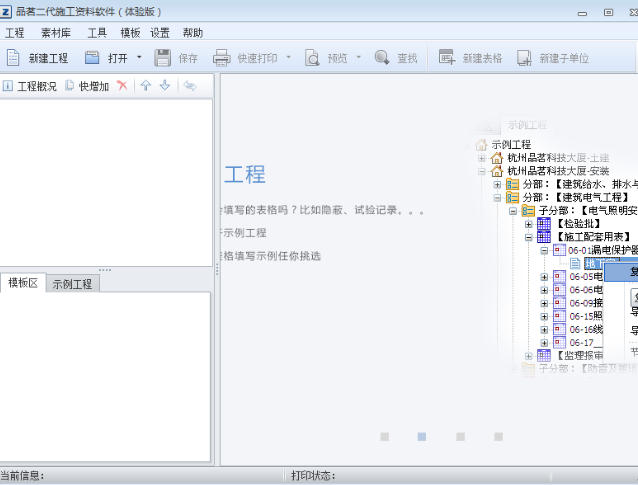Click the 快速打印 printer icon

[222, 58]
